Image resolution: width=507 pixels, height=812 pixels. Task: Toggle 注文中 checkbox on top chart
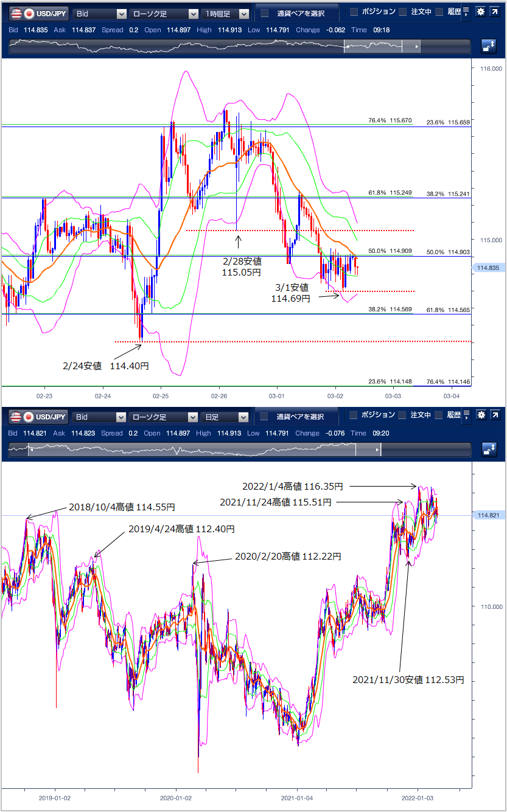pos(402,12)
